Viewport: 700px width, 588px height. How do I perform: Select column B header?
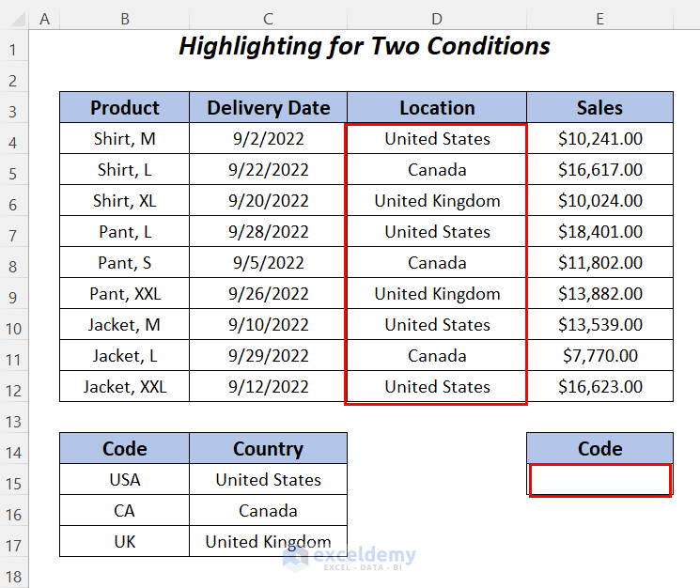(124, 17)
